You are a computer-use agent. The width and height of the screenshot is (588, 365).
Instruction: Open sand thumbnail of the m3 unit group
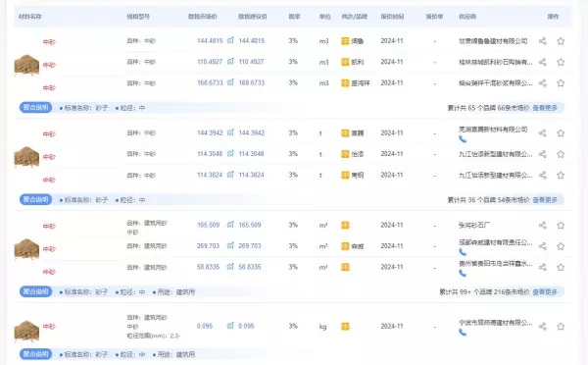(26, 65)
